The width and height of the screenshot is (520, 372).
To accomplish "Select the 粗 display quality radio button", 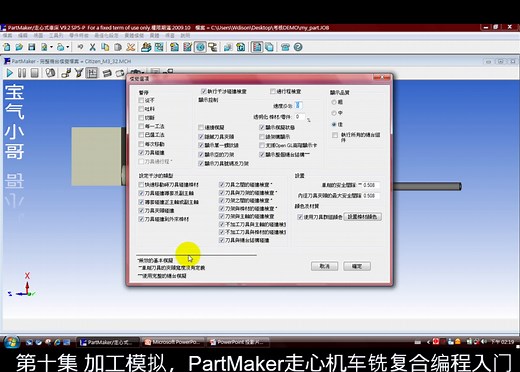I will [x=334, y=102].
